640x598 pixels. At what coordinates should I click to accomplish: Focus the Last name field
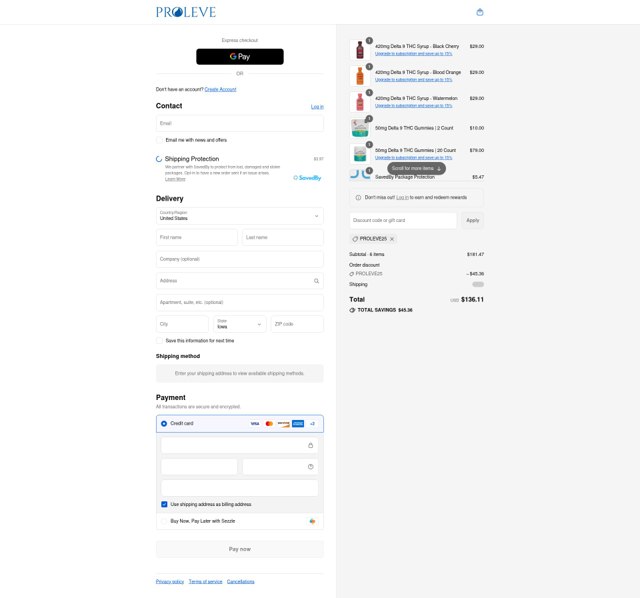283,237
